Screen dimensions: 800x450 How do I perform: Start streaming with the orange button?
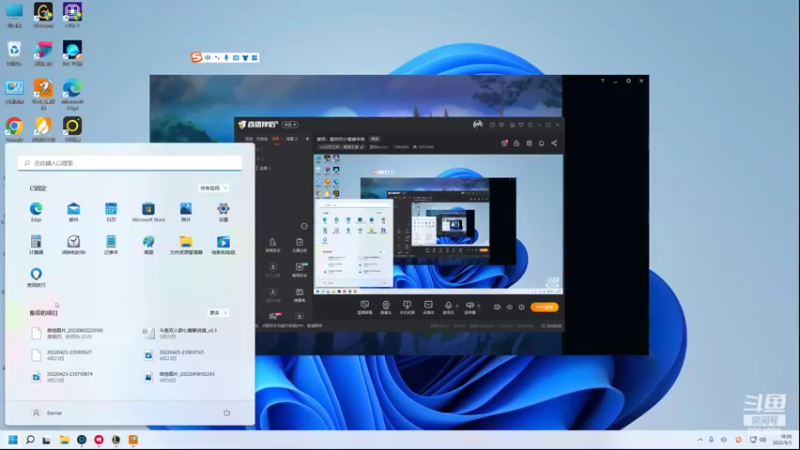pos(544,307)
